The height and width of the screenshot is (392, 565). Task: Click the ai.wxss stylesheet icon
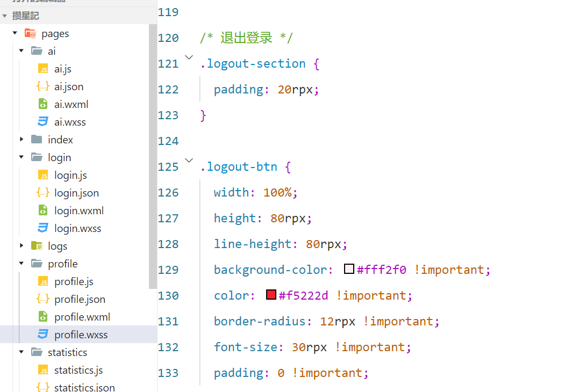(x=43, y=122)
